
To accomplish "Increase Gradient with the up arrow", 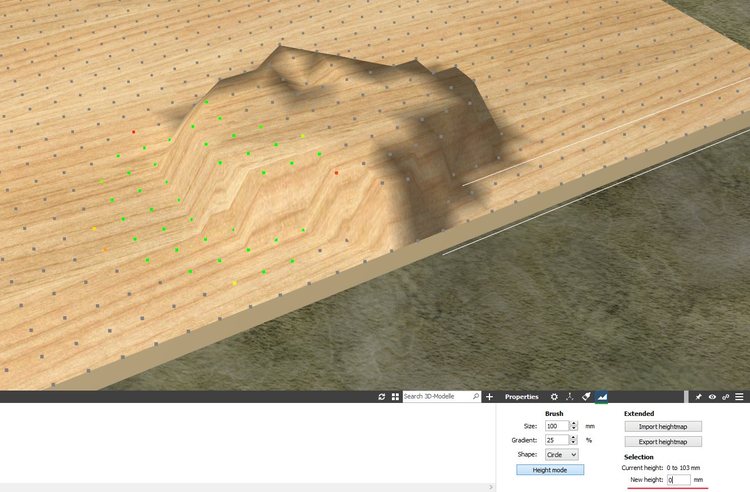I will point(574,437).
